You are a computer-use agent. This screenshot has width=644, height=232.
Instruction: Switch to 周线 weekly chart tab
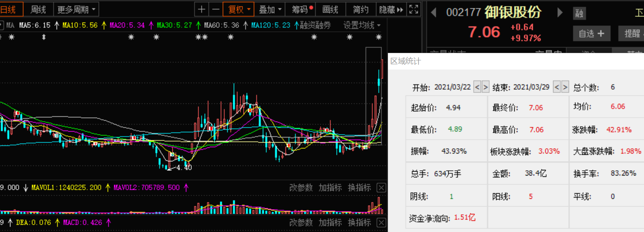pyautogui.click(x=38, y=9)
